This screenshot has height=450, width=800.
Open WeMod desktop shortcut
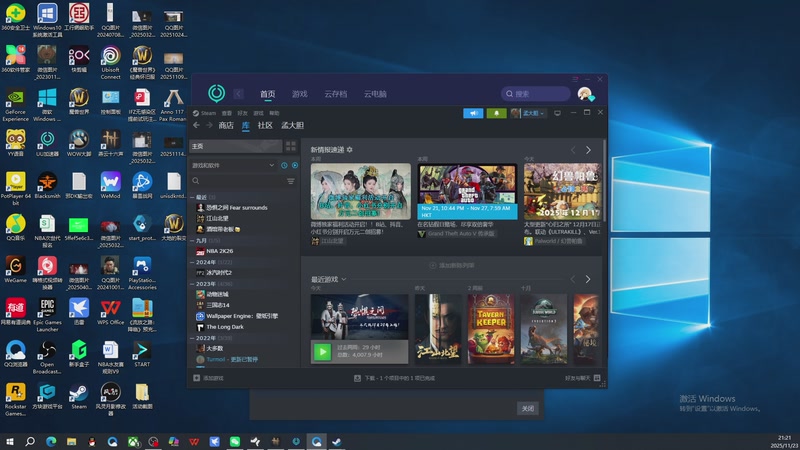click(110, 186)
